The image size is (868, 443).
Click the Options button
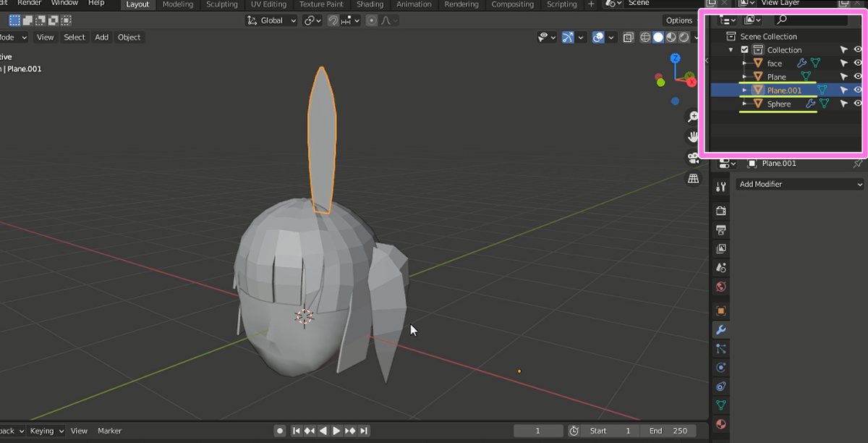(679, 20)
